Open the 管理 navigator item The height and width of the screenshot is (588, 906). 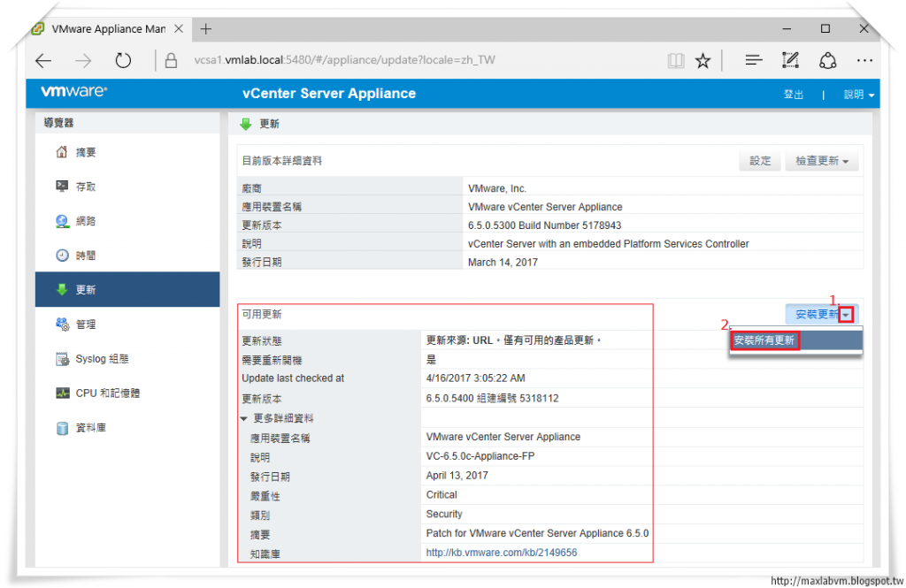pyautogui.click(x=127, y=324)
